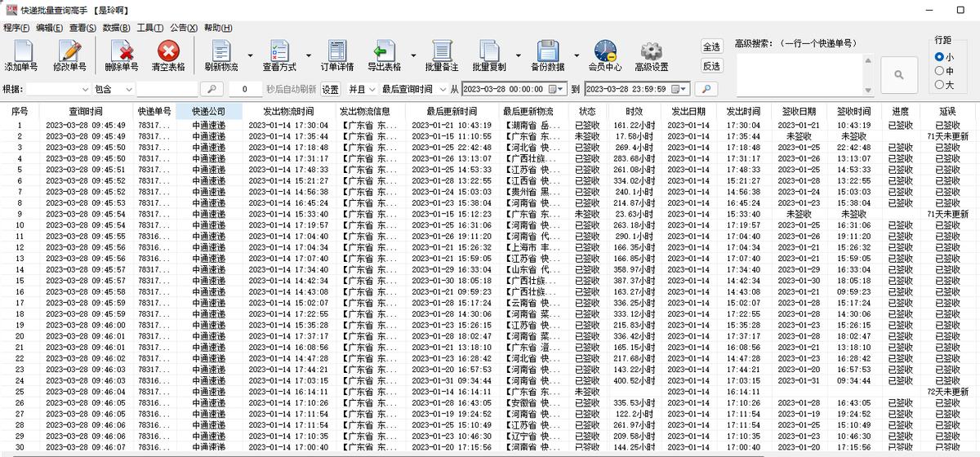This screenshot has width=980, height=457.
Task: Click the 反选 button
Action: point(712,66)
